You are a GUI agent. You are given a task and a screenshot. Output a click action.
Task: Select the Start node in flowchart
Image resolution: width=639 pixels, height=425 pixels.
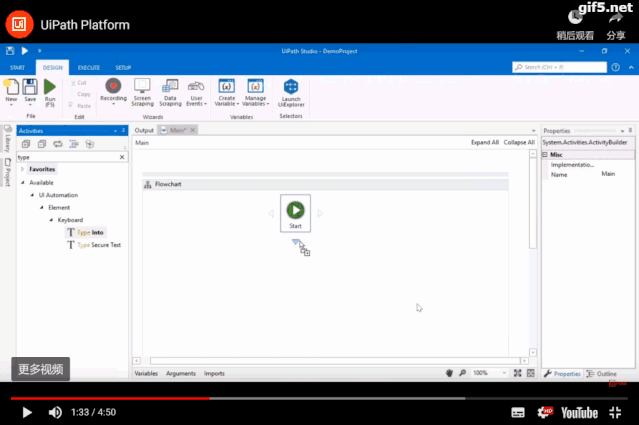click(295, 214)
